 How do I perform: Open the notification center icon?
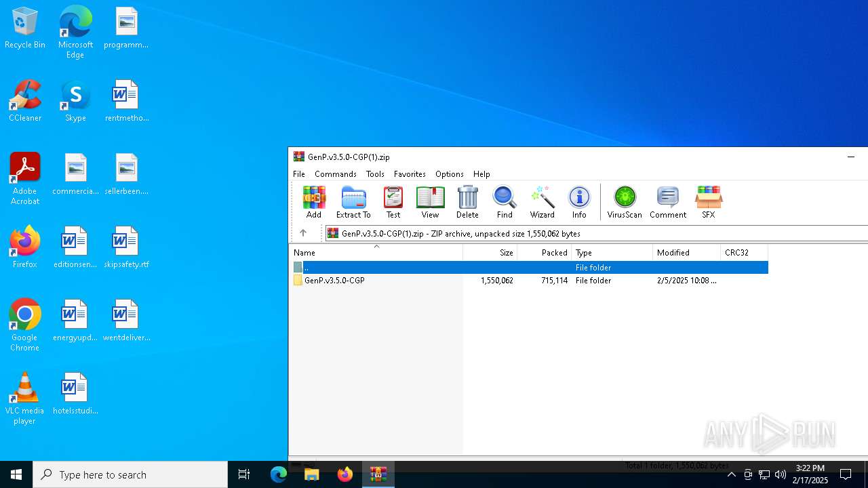point(846,474)
